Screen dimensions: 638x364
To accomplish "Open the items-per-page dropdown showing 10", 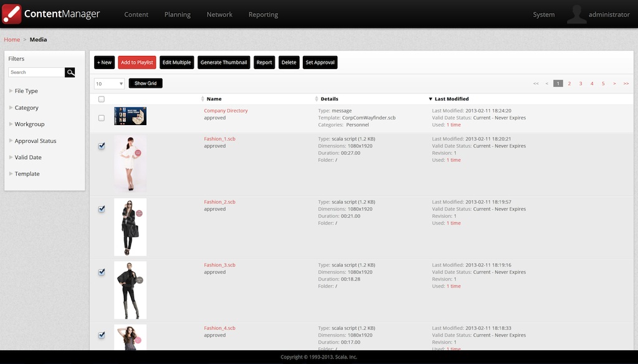I will pyautogui.click(x=110, y=83).
